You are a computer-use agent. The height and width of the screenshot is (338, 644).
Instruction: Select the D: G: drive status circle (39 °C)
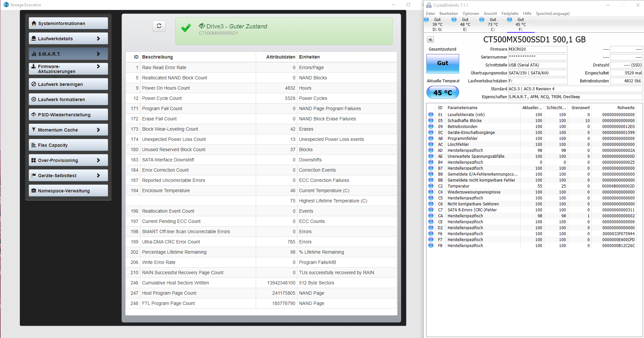tap(427, 20)
